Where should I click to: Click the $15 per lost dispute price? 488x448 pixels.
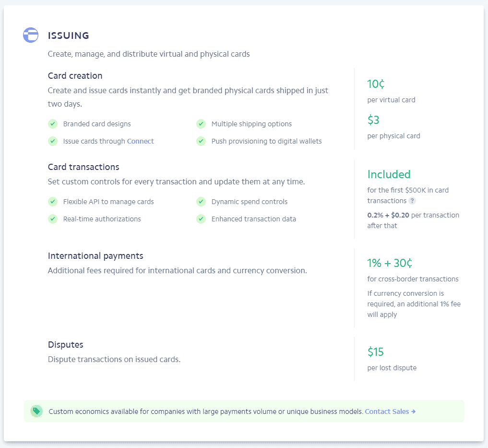click(376, 352)
